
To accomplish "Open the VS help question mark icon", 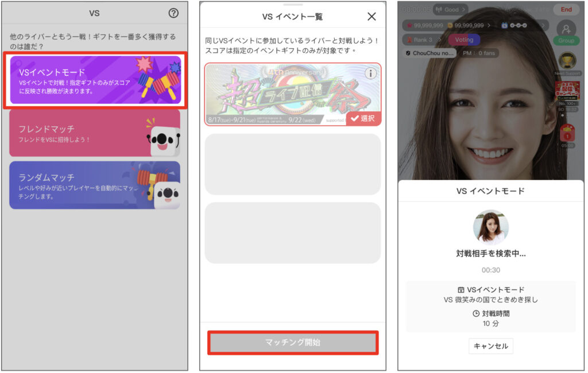I will tap(173, 13).
